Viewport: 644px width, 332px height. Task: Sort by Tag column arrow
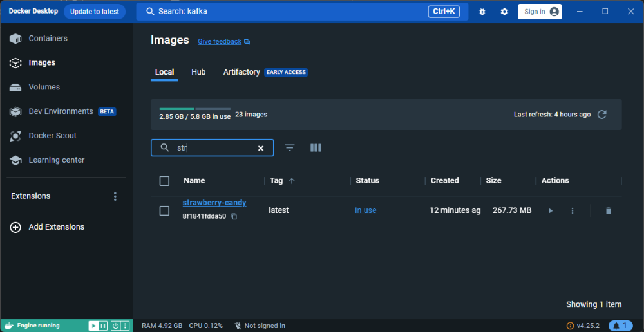pyautogui.click(x=292, y=181)
